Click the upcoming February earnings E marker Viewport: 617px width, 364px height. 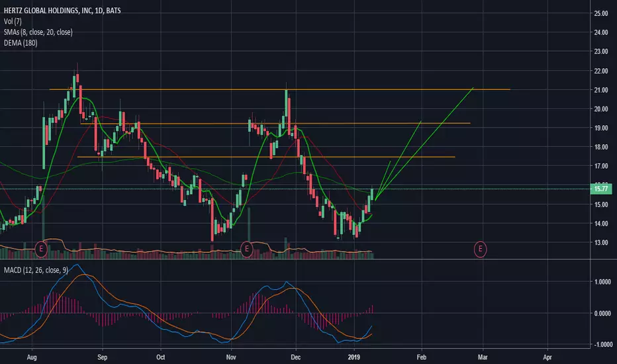[480, 249]
